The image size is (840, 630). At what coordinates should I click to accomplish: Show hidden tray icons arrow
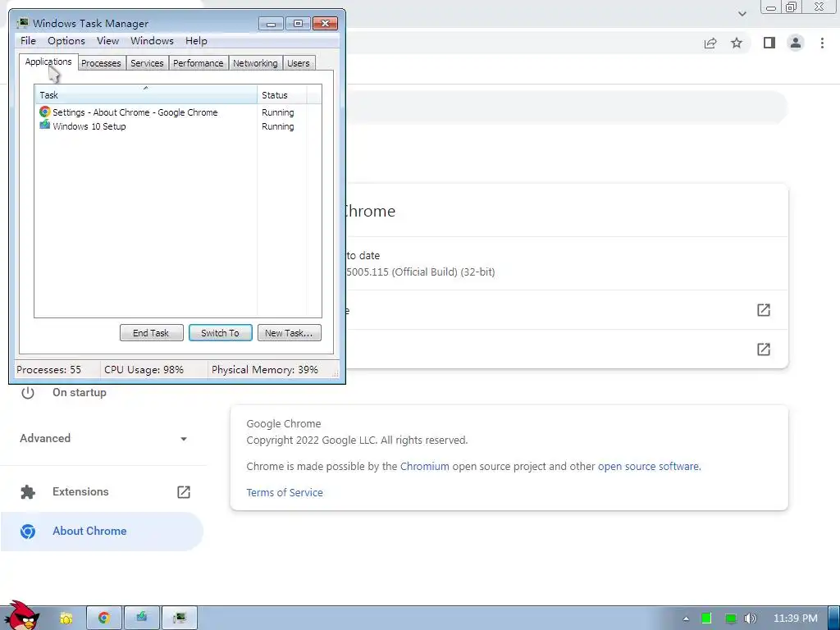click(686, 619)
